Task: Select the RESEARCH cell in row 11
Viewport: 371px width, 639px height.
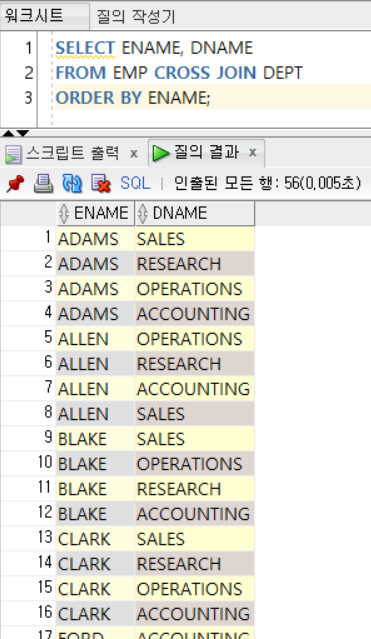Action: tap(194, 489)
